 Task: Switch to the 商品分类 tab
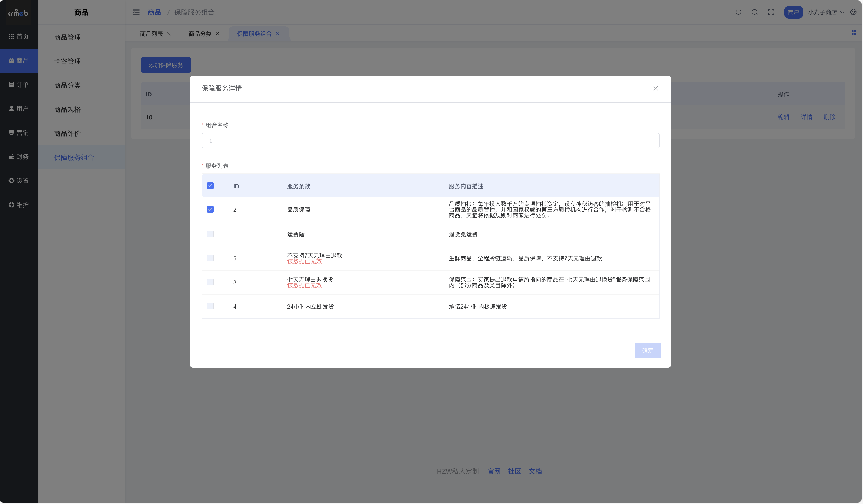tap(200, 34)
